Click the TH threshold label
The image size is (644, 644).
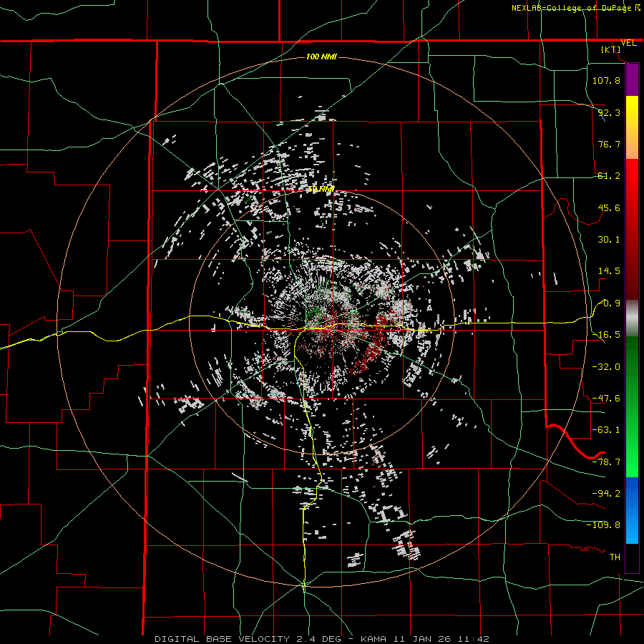click(615, 557)
